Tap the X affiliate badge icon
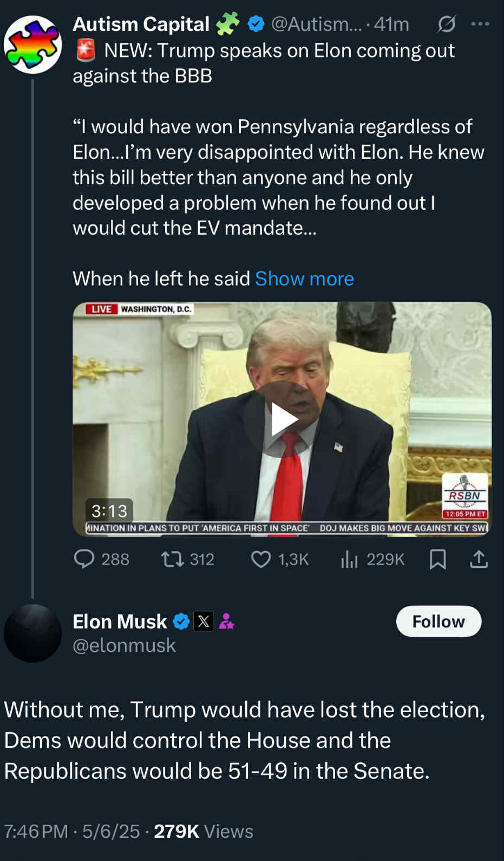504x861 pixels. tap(204, 621)
